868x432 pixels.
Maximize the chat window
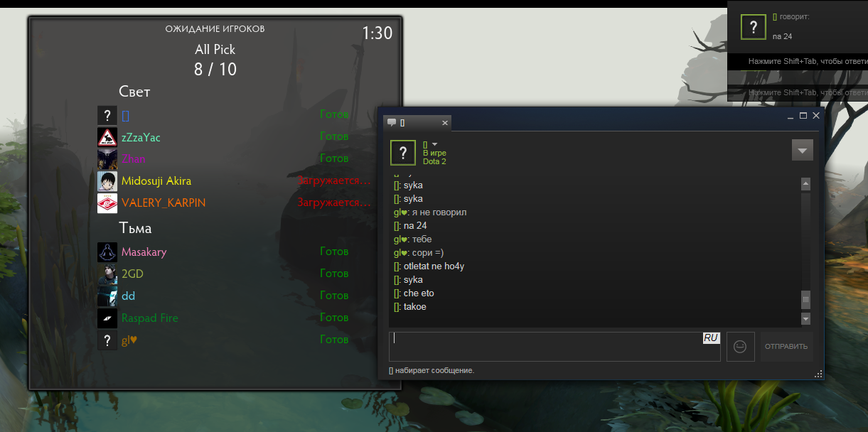[x=803, y=115]
